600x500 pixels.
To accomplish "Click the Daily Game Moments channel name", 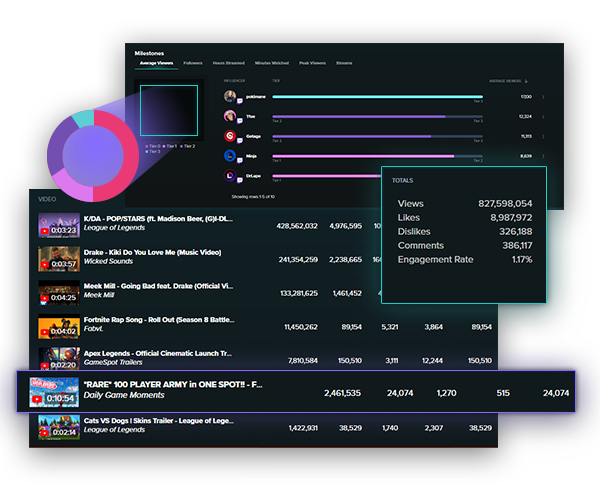I will coord(124,395).
